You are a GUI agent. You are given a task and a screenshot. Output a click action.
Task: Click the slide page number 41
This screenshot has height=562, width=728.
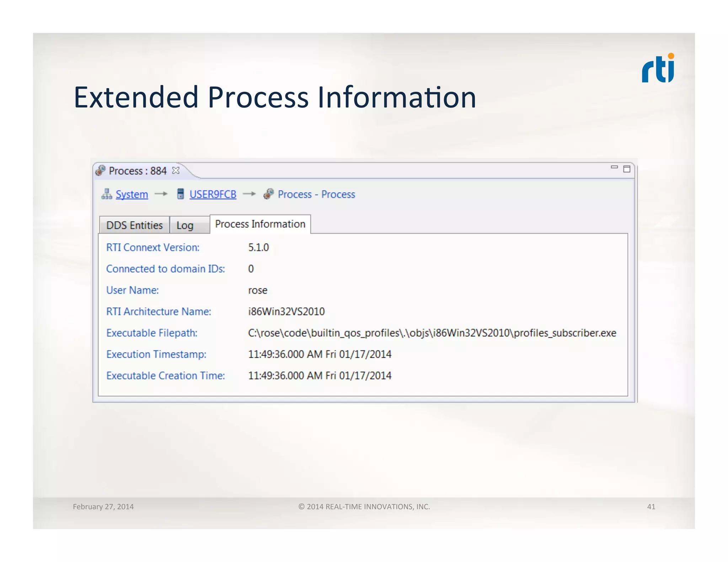(x=651, y=507)
